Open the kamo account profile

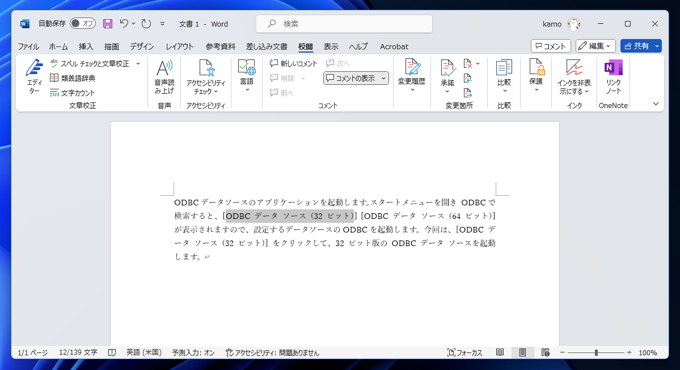[561, 24]
